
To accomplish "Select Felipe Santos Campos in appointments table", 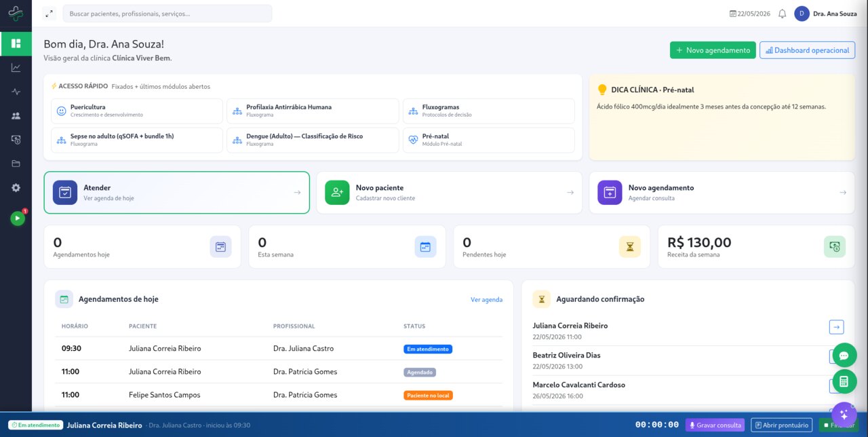I will point(164,395).
